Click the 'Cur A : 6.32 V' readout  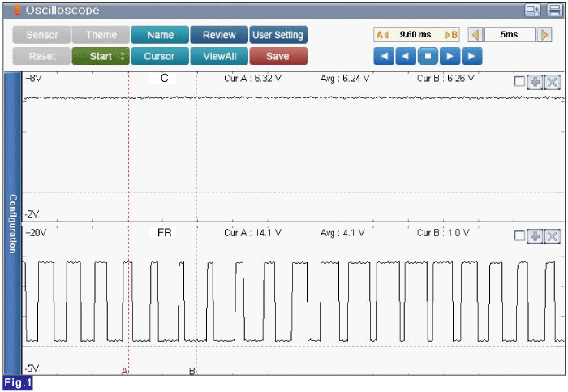[252, 78]
